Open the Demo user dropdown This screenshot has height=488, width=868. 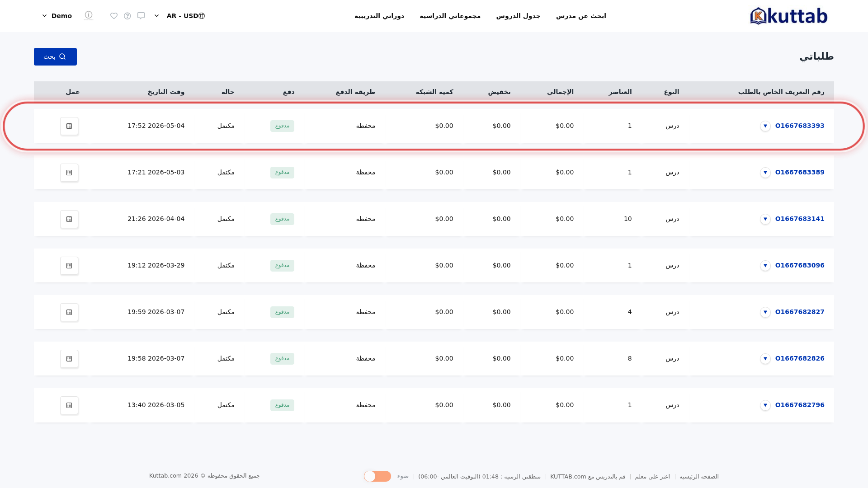tap(57, 16)
